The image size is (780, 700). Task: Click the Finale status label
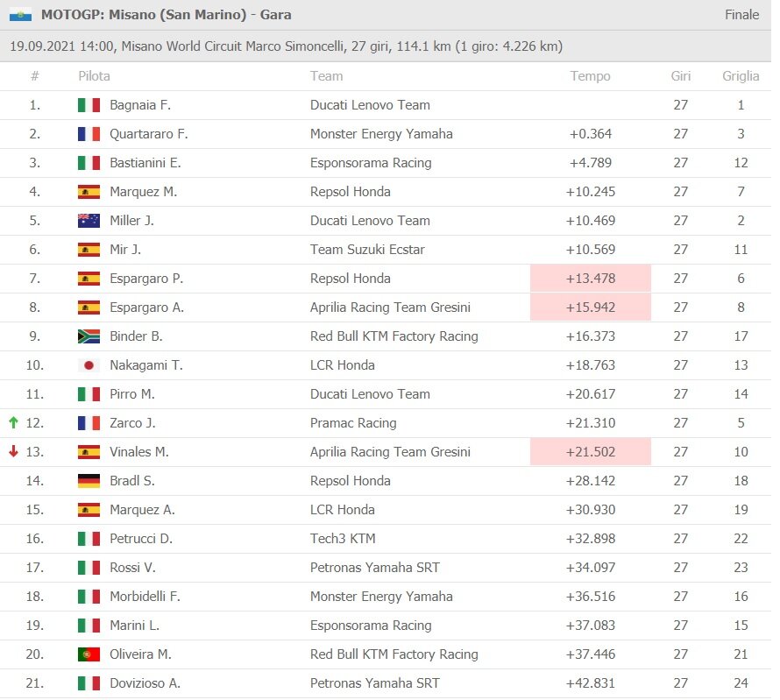tap(741, 15)
